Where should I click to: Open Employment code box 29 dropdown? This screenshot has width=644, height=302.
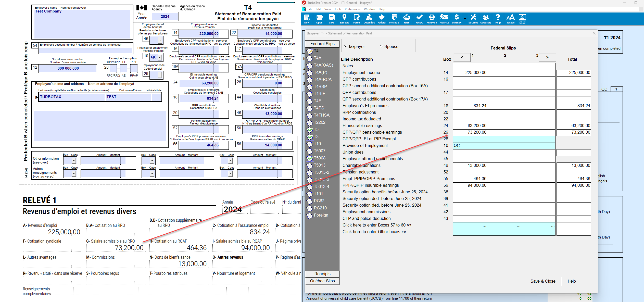[x=160, y=75]
